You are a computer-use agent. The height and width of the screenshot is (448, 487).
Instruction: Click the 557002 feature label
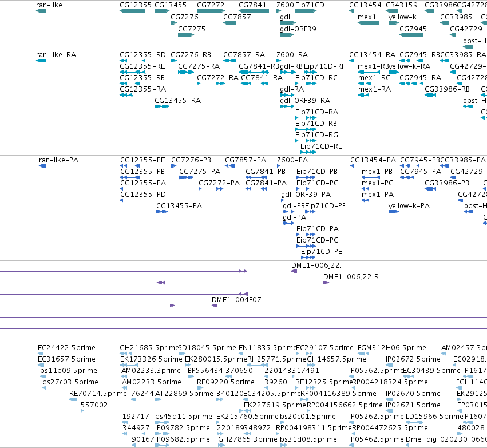(94, 405)
